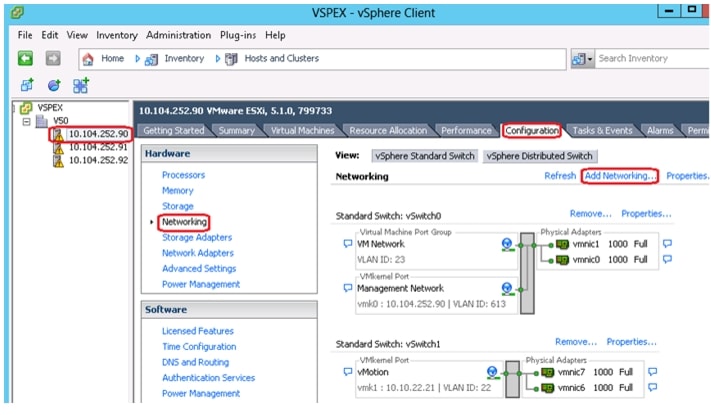
Task: Open Licensed Features under Software
Action: [x=198, y=331]
